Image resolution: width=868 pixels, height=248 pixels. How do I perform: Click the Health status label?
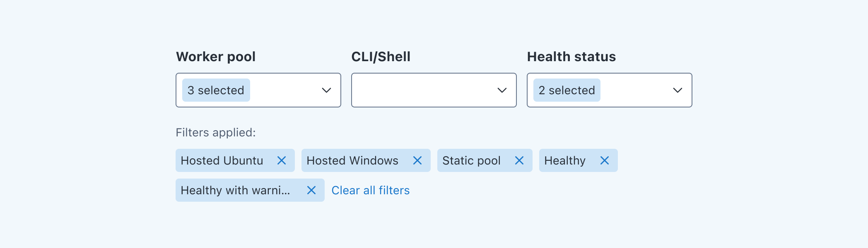[x=571, y=57]
